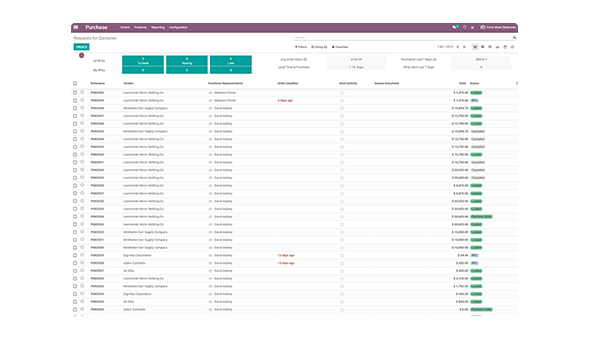Click 'Madison Porter' representative in row P00250
This screenshot has height=360, width=590.
225,93
